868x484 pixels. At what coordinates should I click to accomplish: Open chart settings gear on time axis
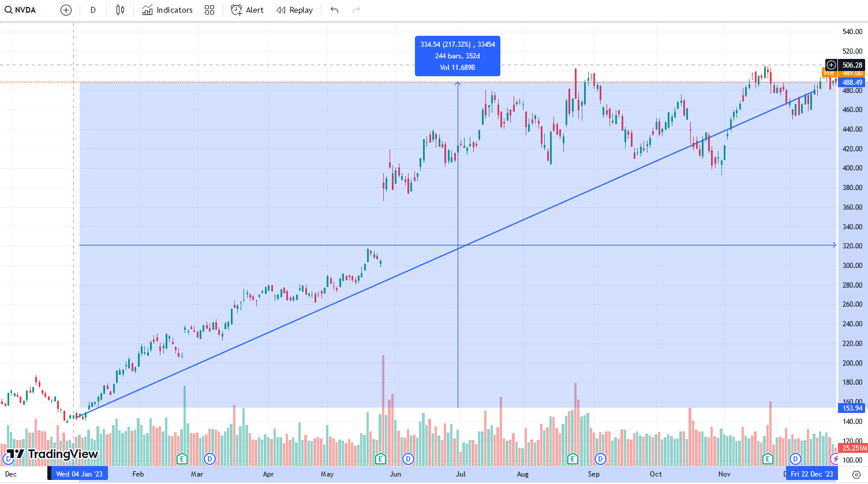pyautogui.click(x=856, y=474)
